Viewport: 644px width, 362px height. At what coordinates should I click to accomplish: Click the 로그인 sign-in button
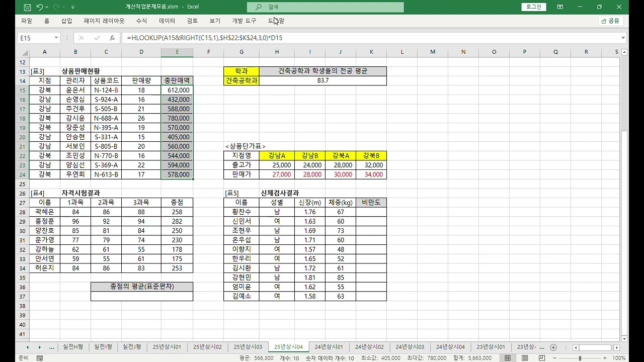click(534, 7)
